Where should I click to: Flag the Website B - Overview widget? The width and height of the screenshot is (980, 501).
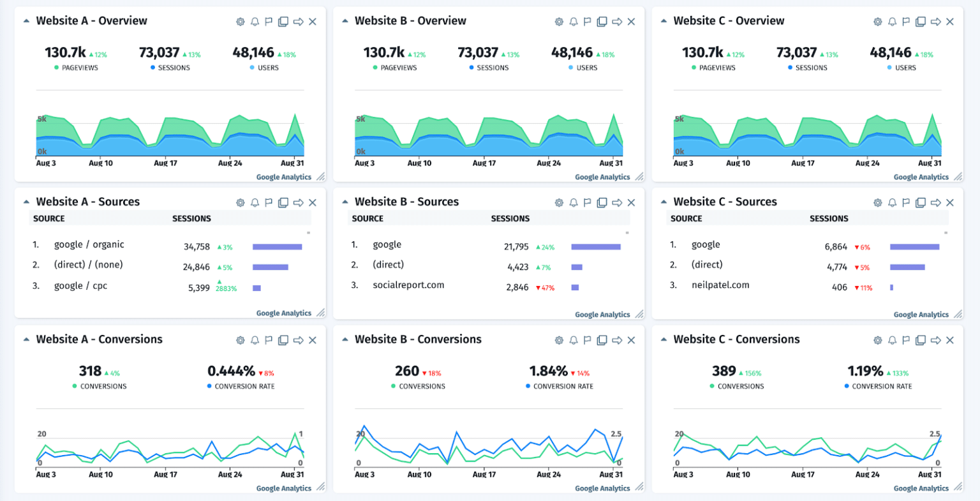[587, 21]
